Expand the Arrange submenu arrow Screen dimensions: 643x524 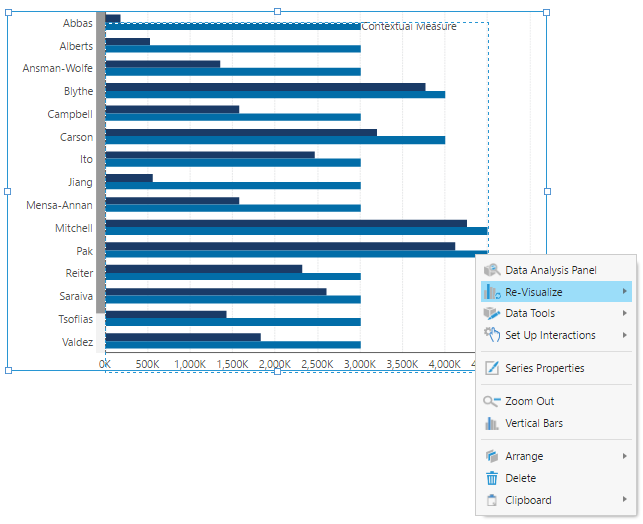[x=625, y=456]
